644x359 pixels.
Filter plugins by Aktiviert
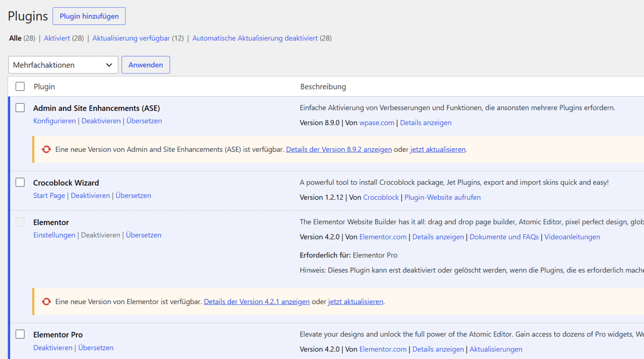[57, 38]
